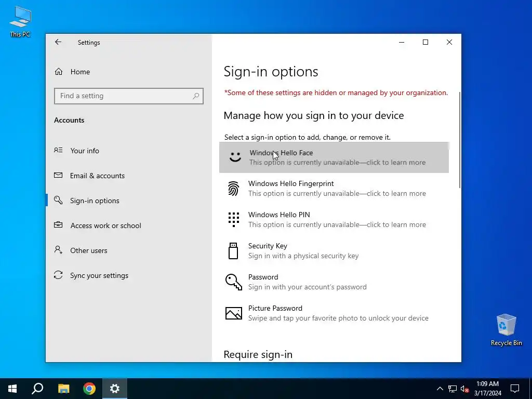The width and height of the screenshot is (532, 399).
Task: Click 'Select a sign-in option to add' text
Action: (308, 137)
